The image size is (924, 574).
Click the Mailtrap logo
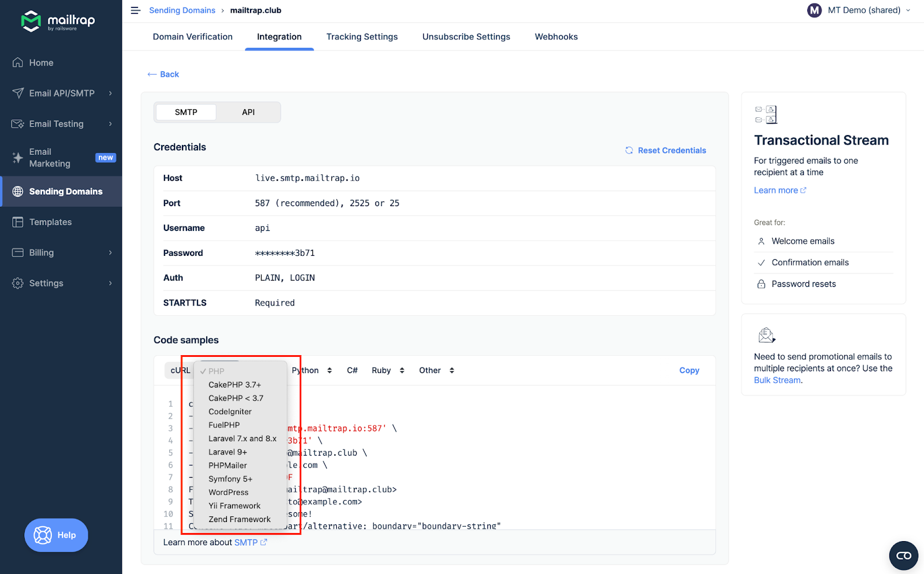tap(58, 21)
